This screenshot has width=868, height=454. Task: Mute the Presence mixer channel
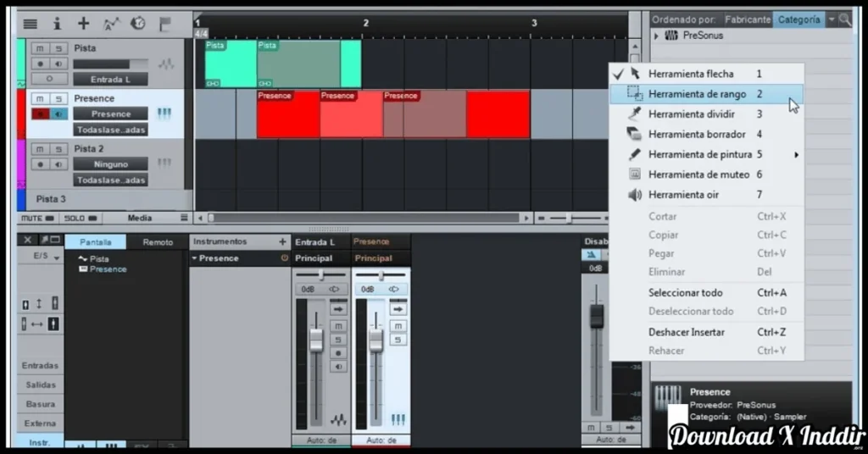[x=398, y=326]
